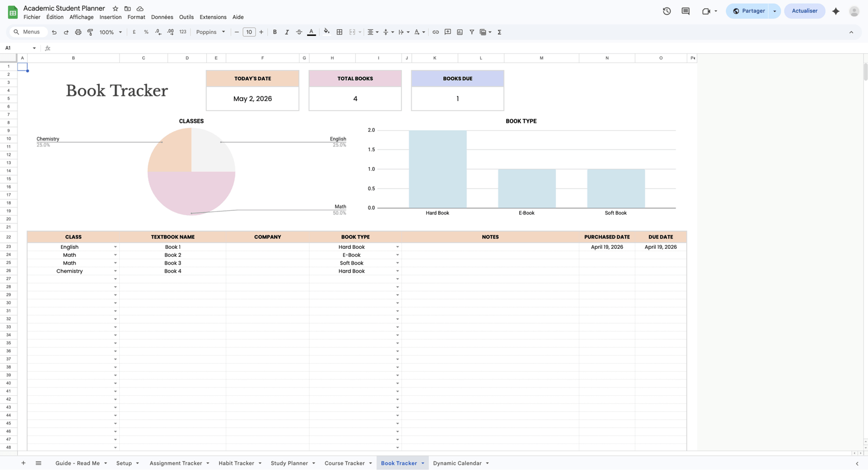Open the Données menu
The width and height of the screenshot is (868, 470).
pyautogui.click(x=162, y=17)
